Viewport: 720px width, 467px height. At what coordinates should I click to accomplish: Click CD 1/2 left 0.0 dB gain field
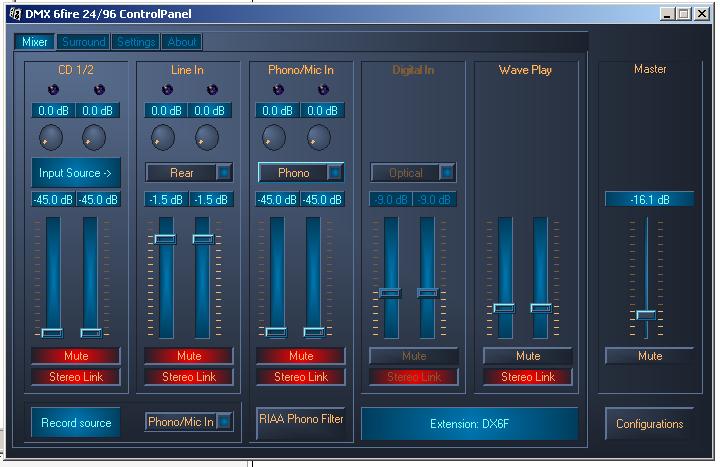point(53,110)
